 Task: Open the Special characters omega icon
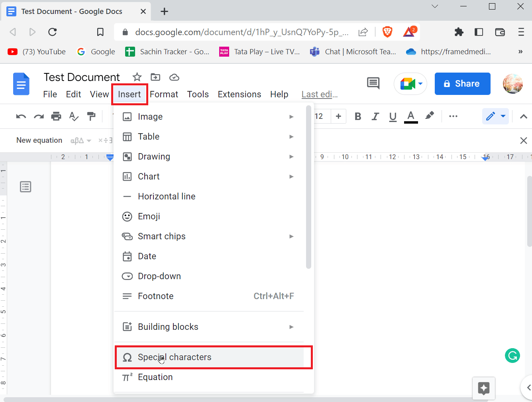[x=127, y=357]
